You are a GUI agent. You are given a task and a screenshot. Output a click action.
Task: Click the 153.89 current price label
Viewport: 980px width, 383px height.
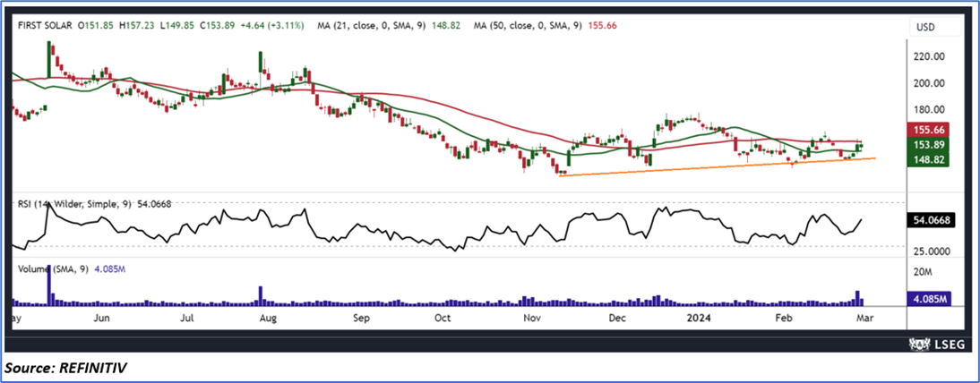point(929,145)
